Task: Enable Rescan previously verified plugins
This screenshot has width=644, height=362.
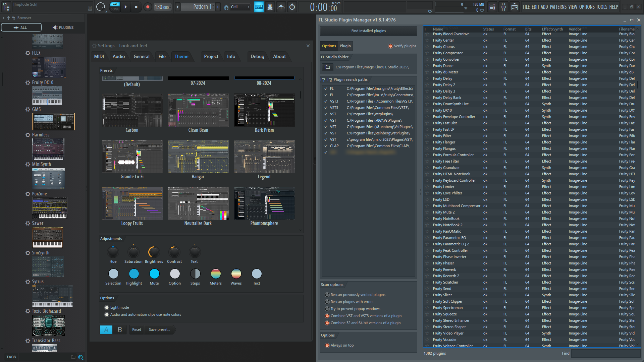Action: click(327, 295)
